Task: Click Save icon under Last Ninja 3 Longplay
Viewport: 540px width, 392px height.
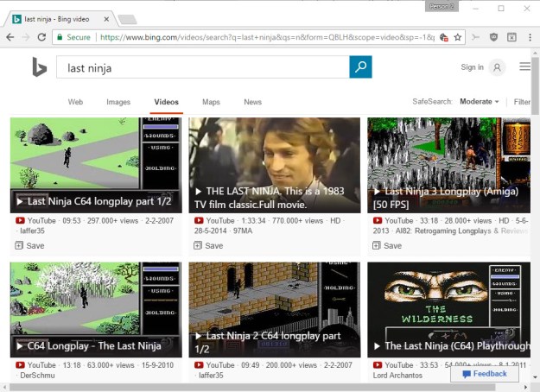Action: click(x=377, y=245)
